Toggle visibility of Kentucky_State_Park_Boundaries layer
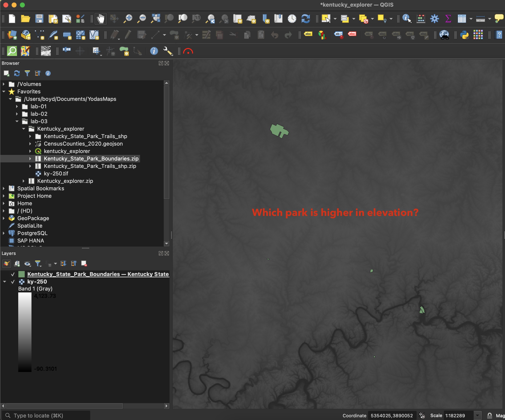The width and height of the screenshot is (505, 420). [13, 274]
